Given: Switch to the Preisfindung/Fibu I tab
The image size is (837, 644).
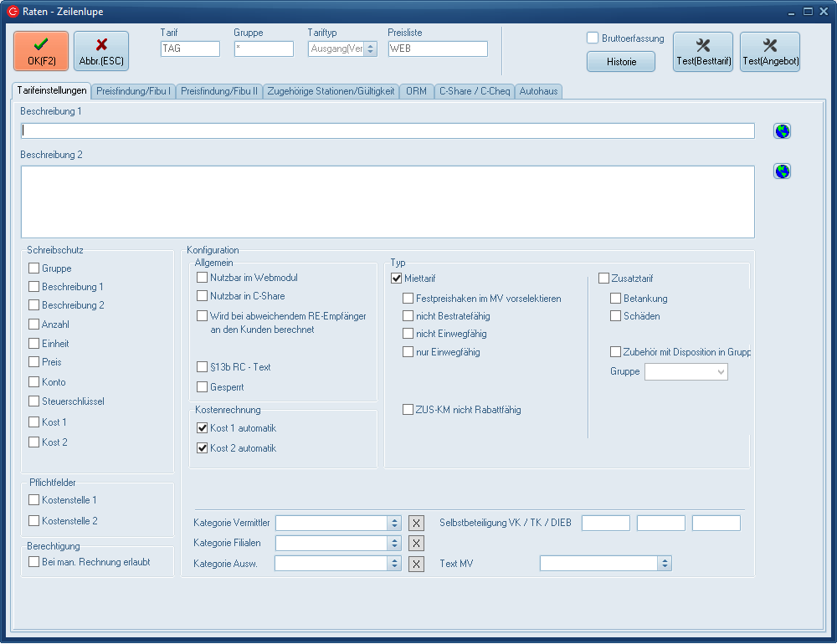Looking at the screenshot, I should (x=134, y=91).
